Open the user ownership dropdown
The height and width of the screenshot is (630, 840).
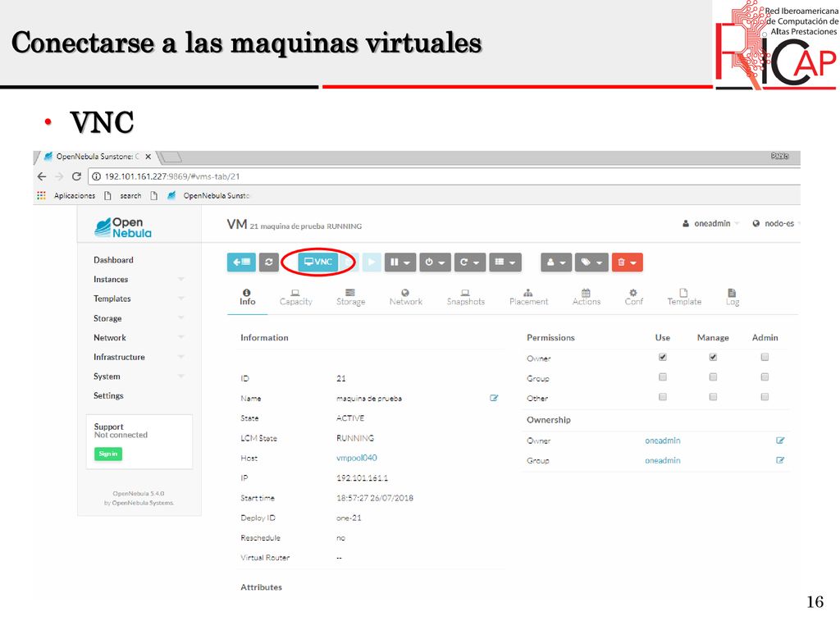[556, 262]
